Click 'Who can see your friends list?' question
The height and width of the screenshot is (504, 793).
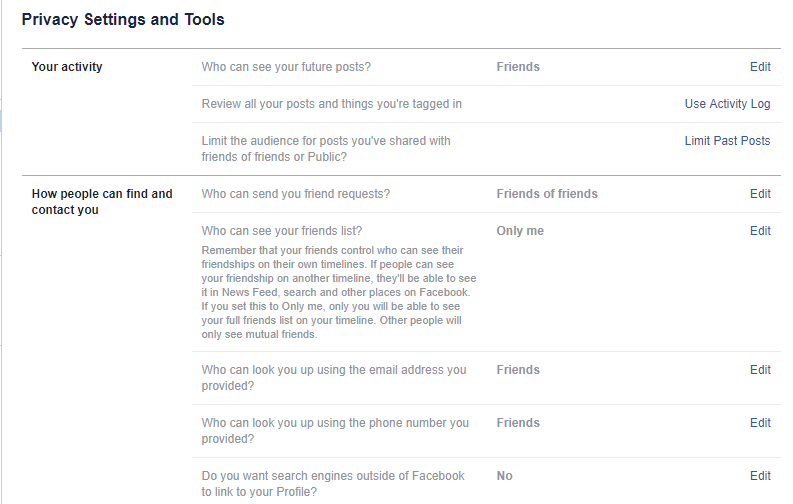pos(281,231)
